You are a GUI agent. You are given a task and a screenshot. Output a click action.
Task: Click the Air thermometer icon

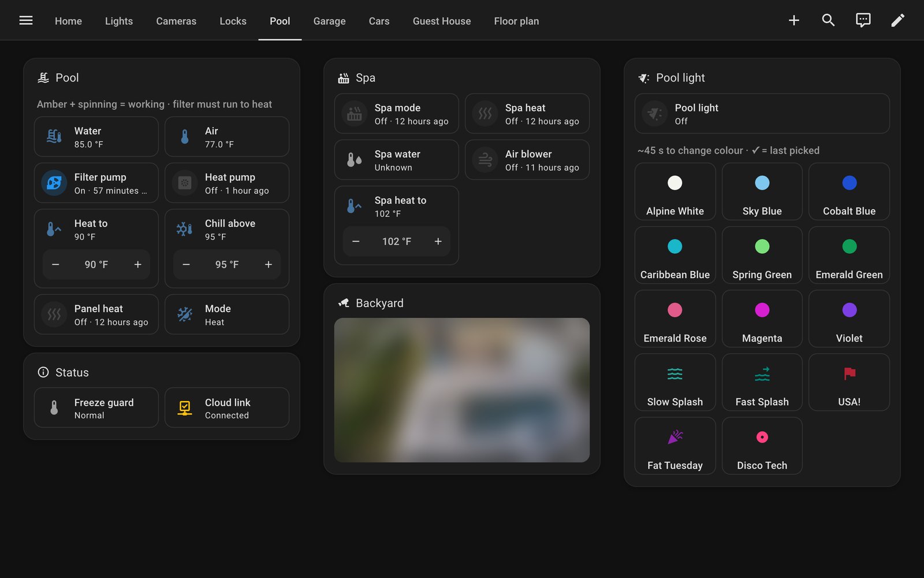[185, 137]
